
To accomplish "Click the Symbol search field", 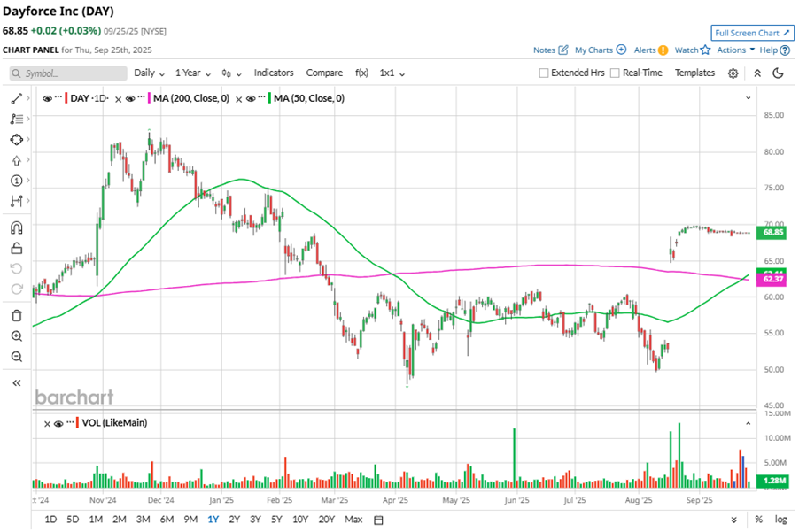I will coord(66,73).
